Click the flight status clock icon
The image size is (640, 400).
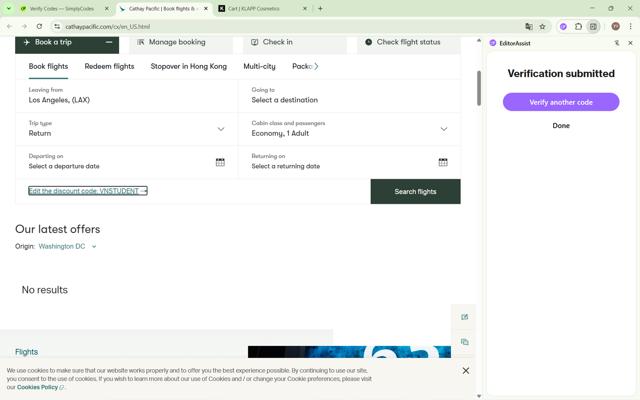click(368, 42)
